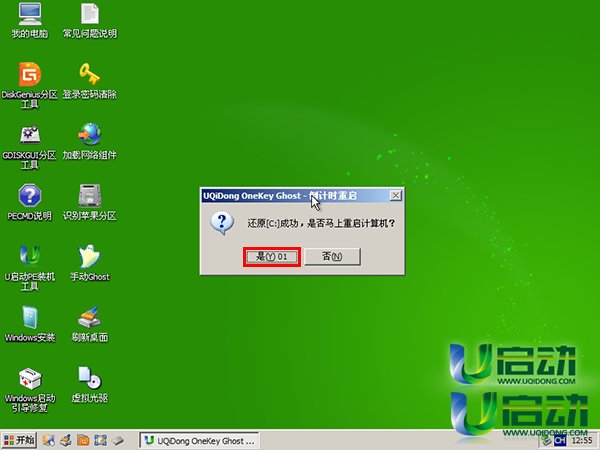600x450 pixels.
Task: Click 否(N) to cancel restart
Action: coord(332,256)
